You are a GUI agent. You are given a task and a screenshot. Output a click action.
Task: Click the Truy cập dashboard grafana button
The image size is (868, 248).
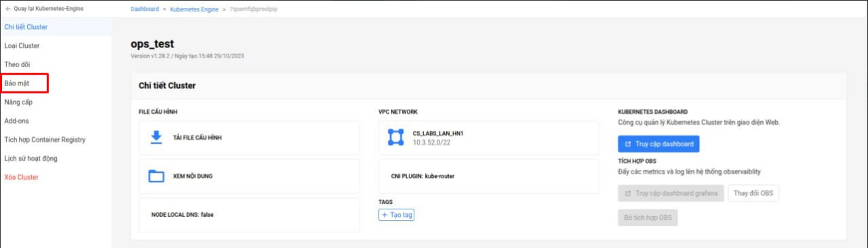click(x=671, y=193)
